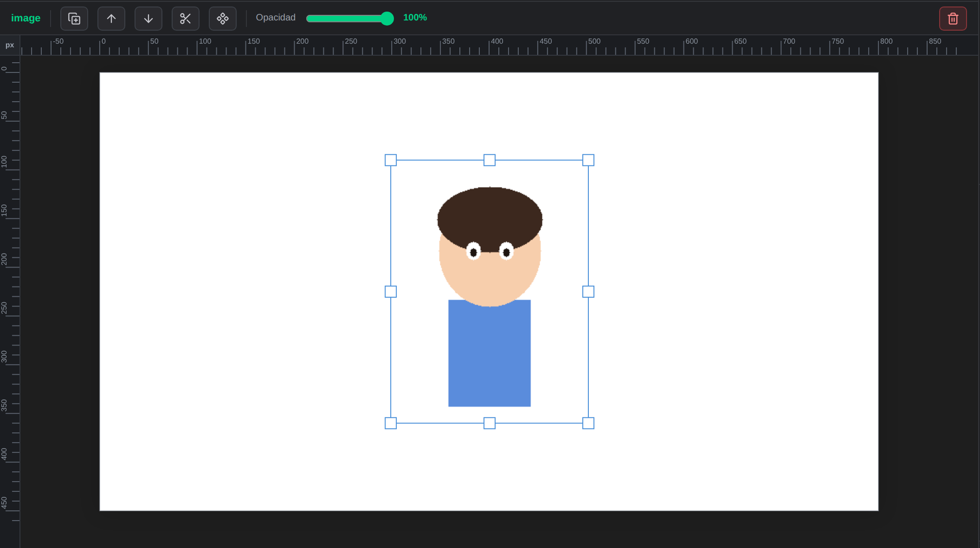Select the scissors crop tool

pyautogui.click(x=186, y=19)
